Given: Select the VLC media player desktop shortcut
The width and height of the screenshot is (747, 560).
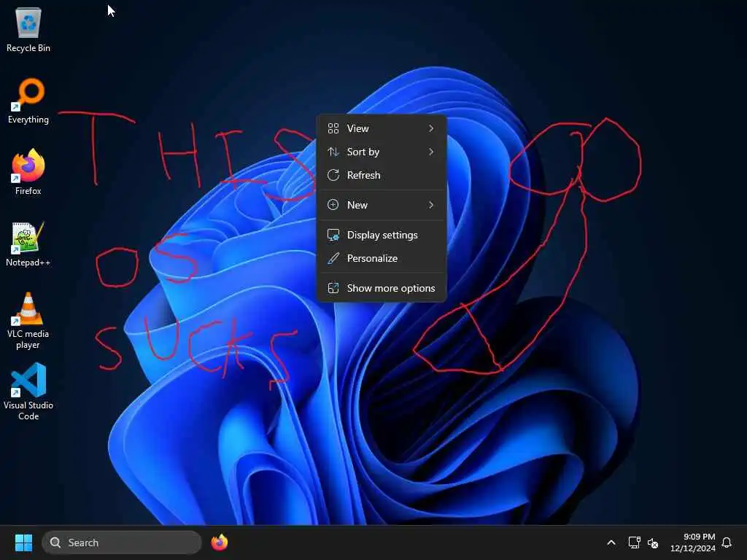Looking at the screenshot, I should (x=28, y=321).
